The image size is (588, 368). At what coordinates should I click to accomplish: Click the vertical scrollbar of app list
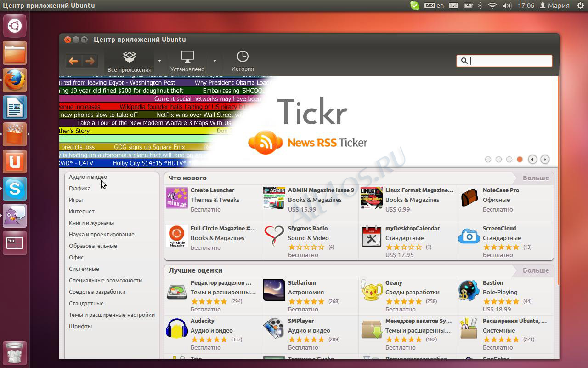(x=558, y=180)
